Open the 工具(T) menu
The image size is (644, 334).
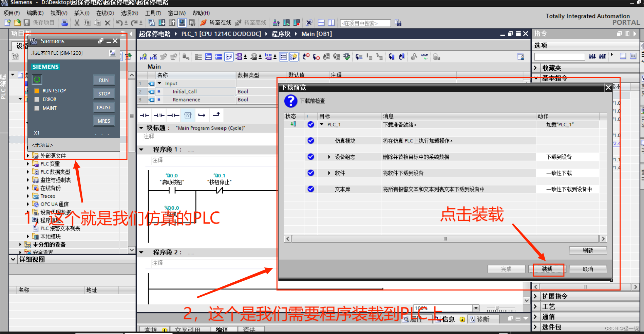(x=153, y=13)
